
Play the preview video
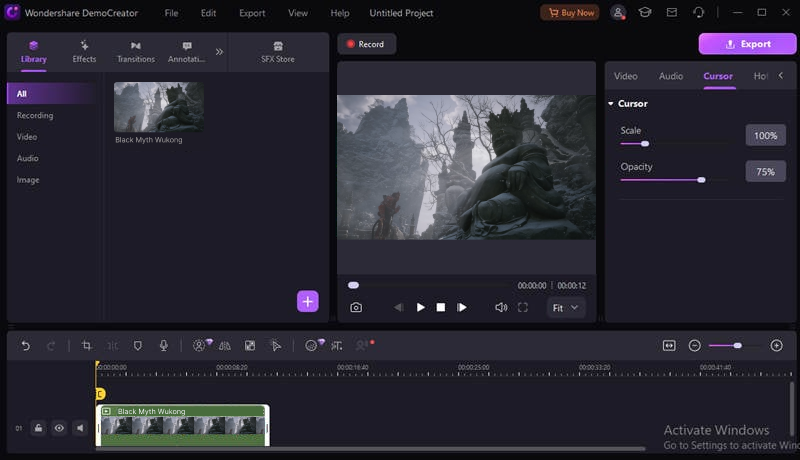(x=420, y=308)
